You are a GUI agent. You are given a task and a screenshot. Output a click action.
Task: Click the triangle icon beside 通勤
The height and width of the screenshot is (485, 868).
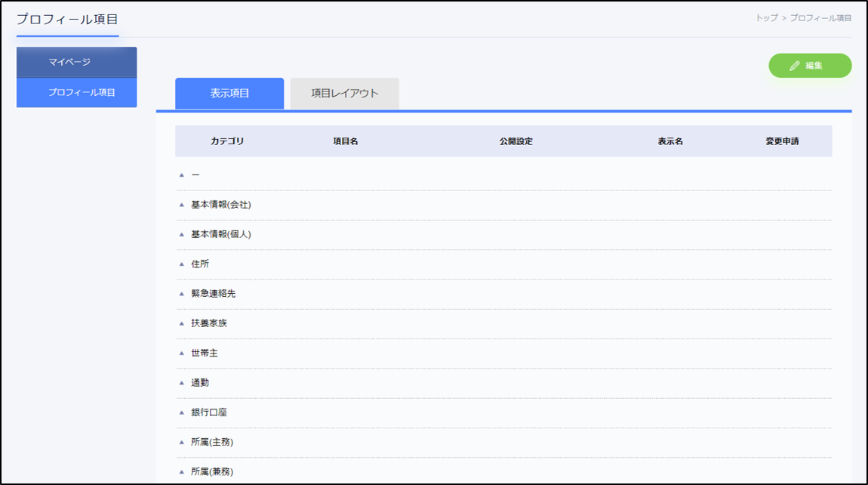[181, 382]
